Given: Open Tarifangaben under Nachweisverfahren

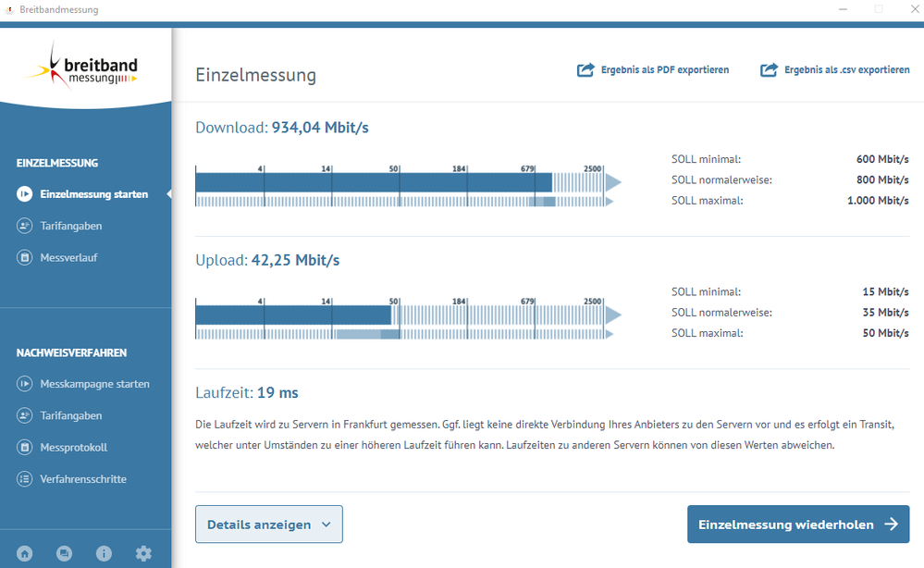Looking at the screenshot, I should pos(70,416).
